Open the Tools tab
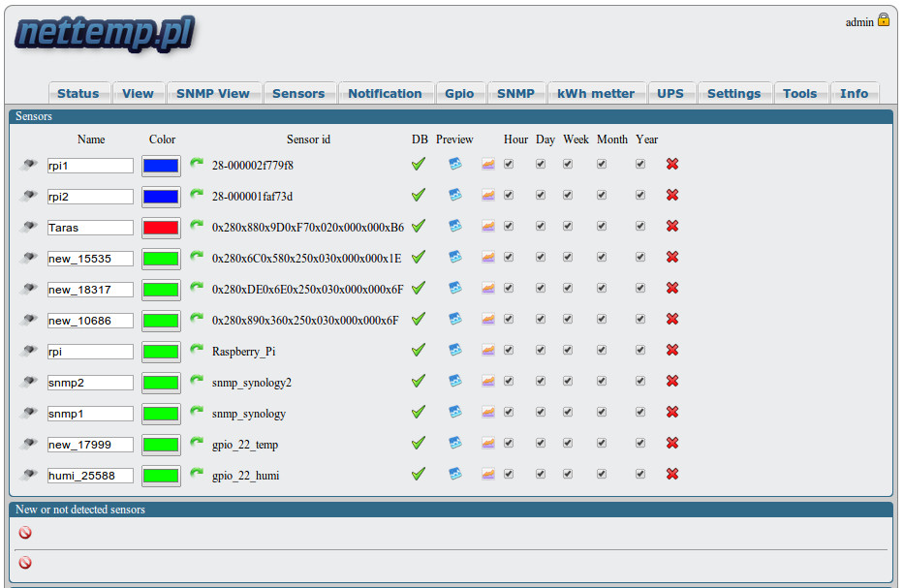This screenshot has width=904, height=588. coord(799,93)
